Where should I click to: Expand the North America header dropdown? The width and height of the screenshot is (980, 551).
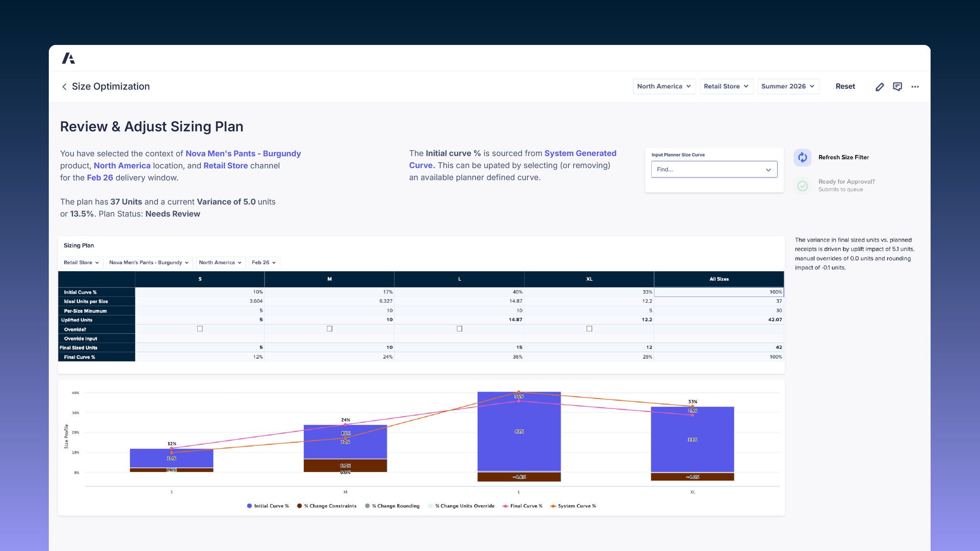point(664,87)
